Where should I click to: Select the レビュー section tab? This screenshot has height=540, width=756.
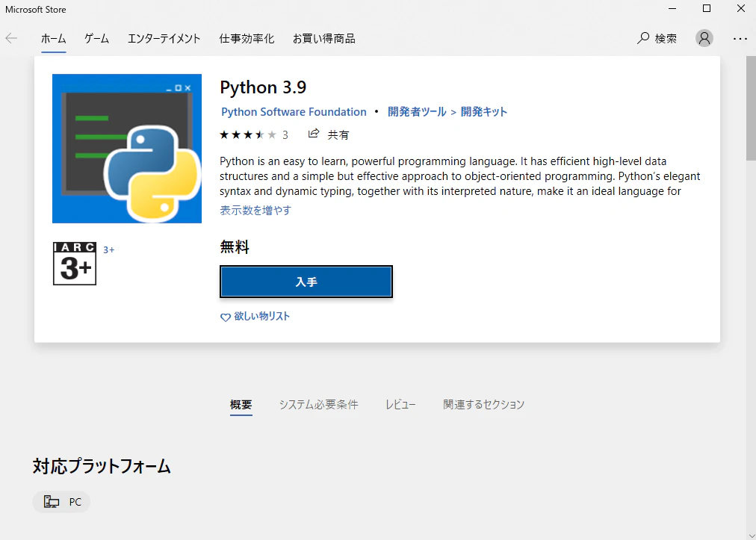click(x=400, y=405)
